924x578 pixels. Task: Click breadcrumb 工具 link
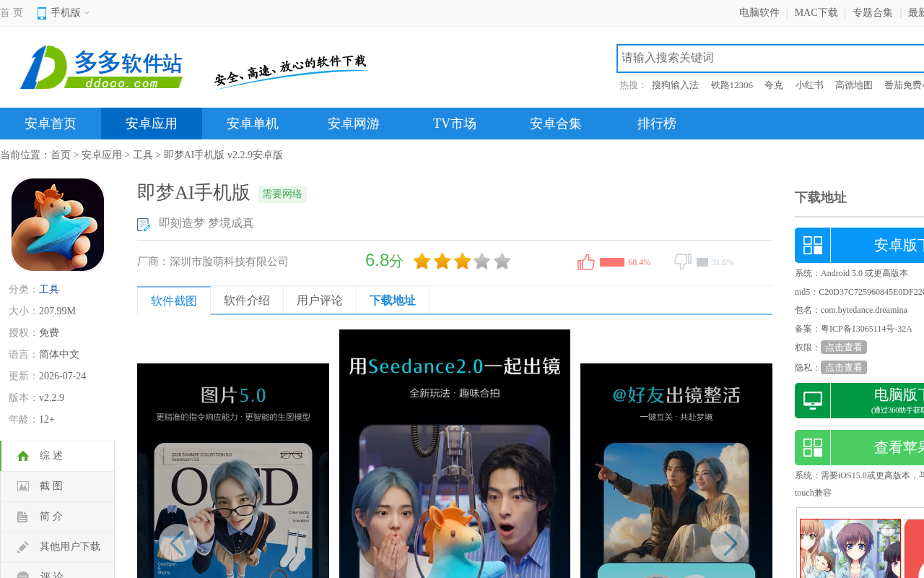pos(143,155)
